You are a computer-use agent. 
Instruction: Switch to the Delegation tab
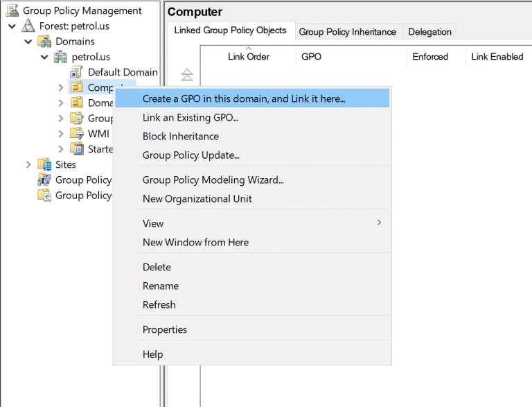coord(430,32)
